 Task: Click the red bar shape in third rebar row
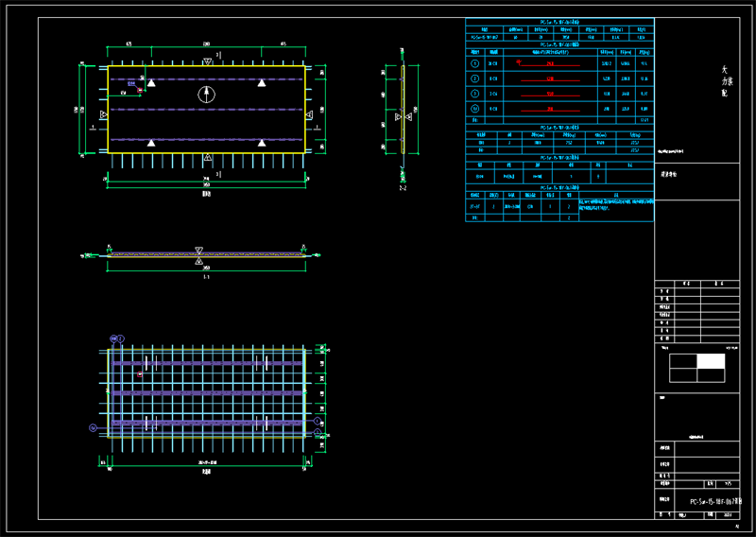(550, 95)
